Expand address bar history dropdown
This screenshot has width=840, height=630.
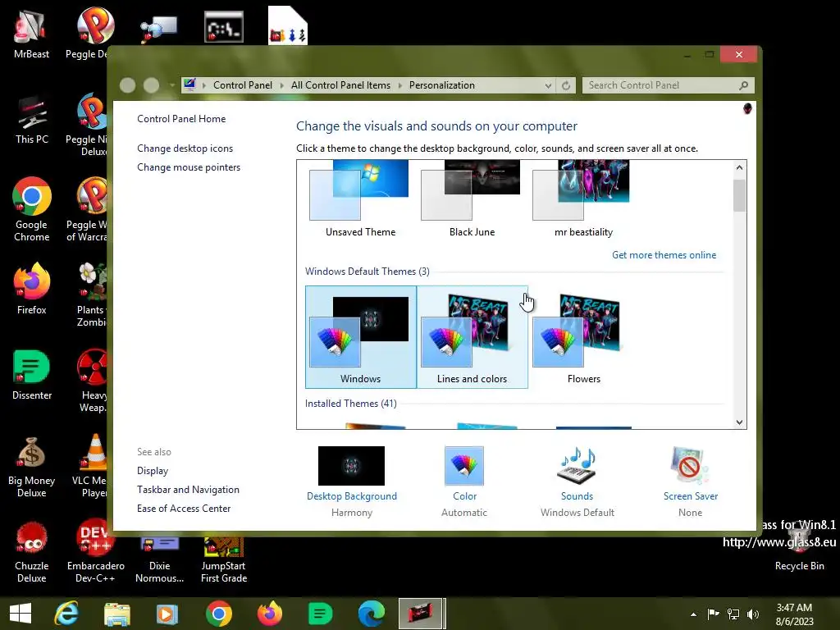[548, 85]
